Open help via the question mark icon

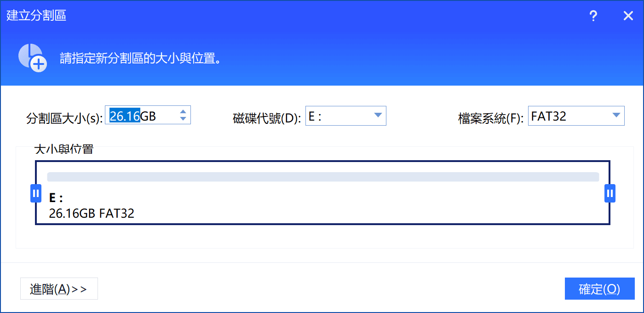click(x=593, y=16)
